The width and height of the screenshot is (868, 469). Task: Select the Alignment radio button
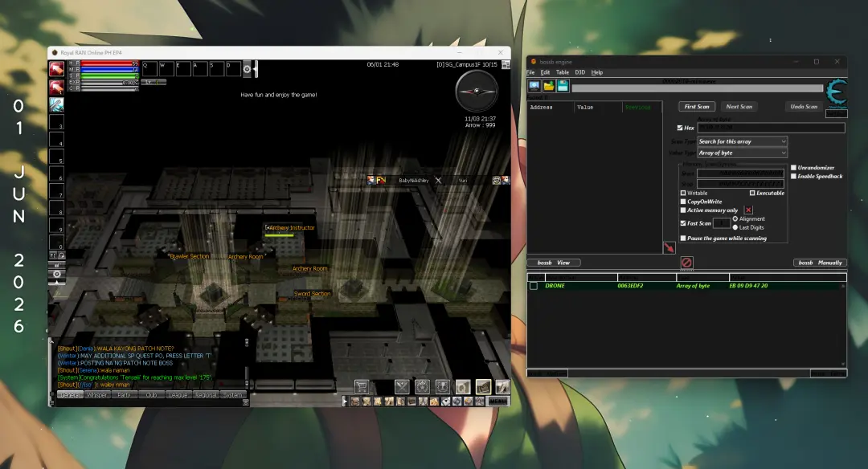(735, 219)
